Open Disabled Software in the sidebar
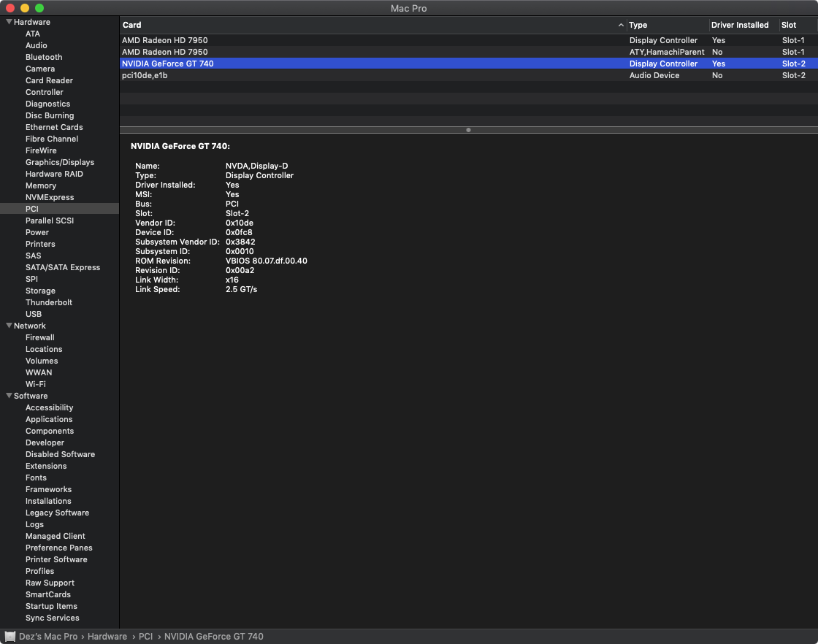The image size is (818, 644). (x=60, y=454)
